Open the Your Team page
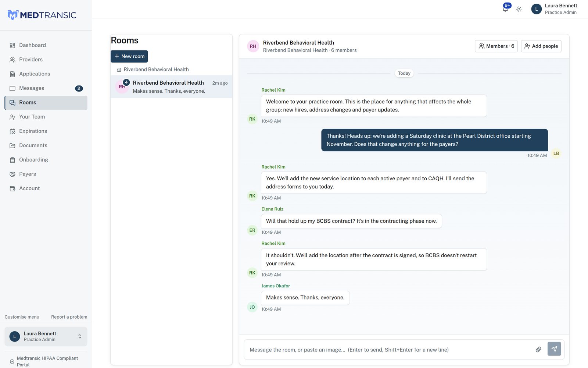The image size is (588, 368). coord(46,117)
